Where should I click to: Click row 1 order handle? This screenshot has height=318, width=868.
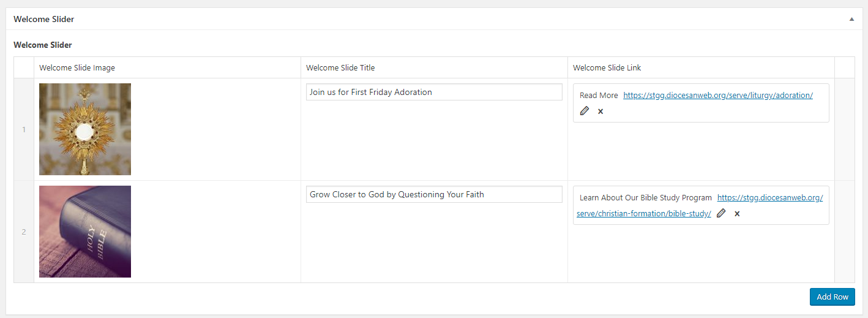tap(24, 129)
